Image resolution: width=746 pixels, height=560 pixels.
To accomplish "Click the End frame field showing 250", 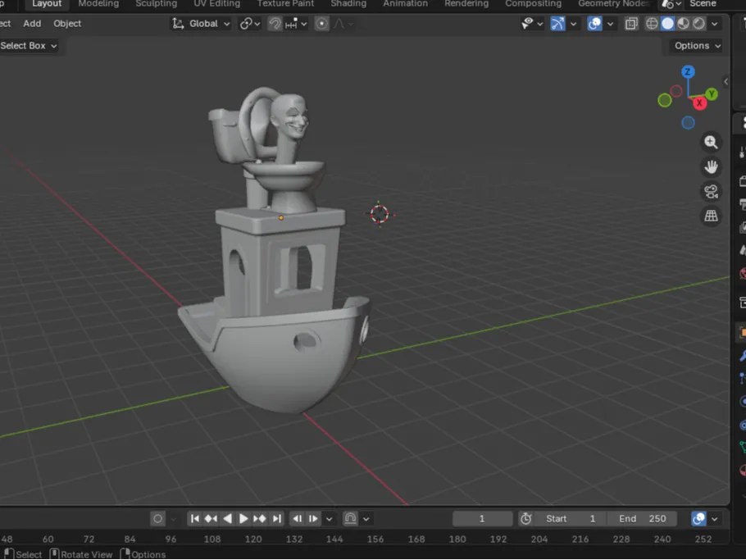I will [x=643, y=518].
